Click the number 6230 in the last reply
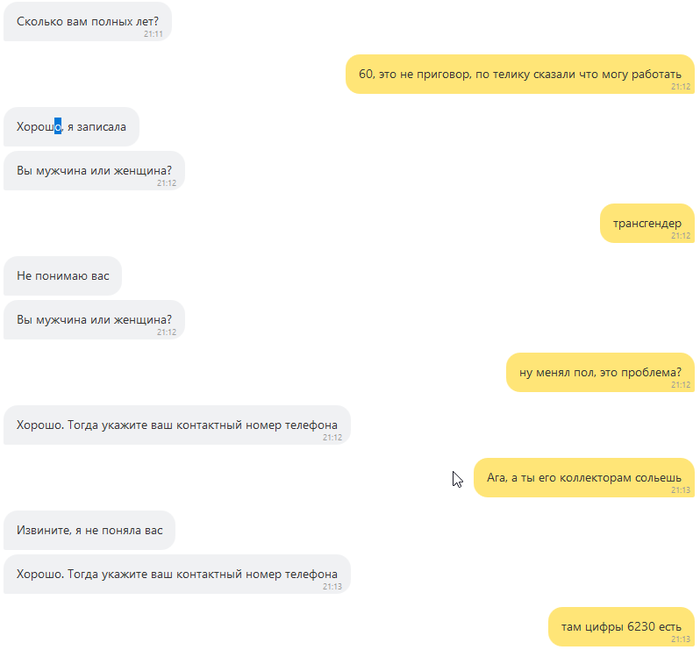Viewport: 700px width, 657px height. point(641,627)
